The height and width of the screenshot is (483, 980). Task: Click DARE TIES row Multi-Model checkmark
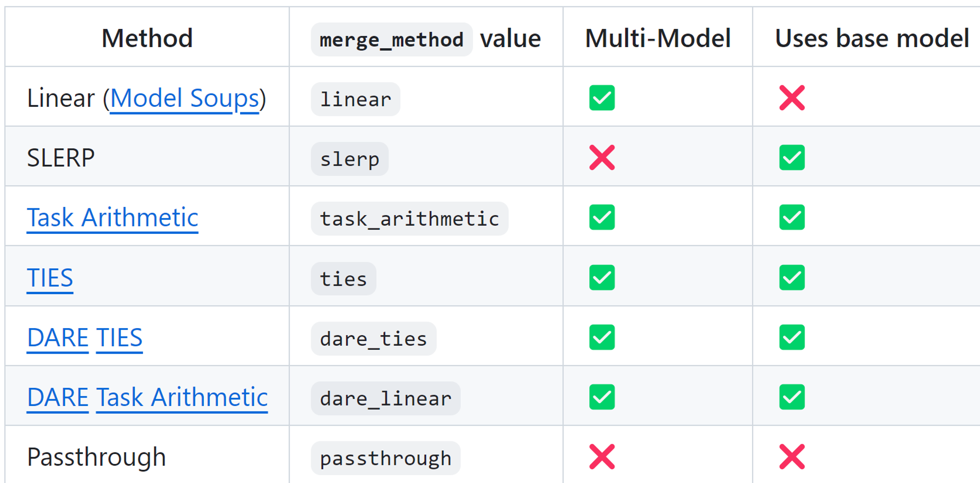602,337
